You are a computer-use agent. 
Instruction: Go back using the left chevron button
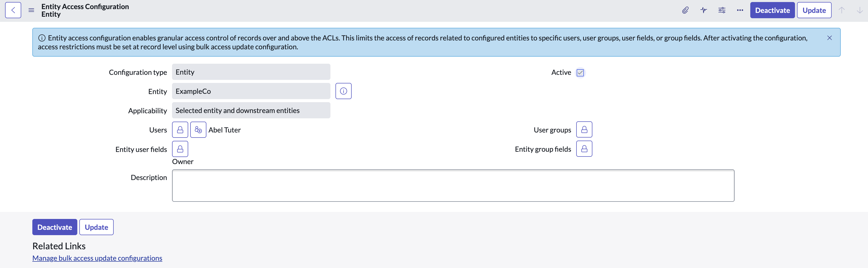pos(13,10)
